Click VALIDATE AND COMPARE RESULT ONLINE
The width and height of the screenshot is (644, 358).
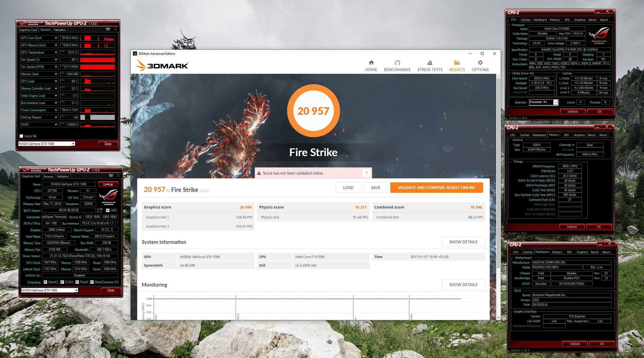(x=436, y=188)
